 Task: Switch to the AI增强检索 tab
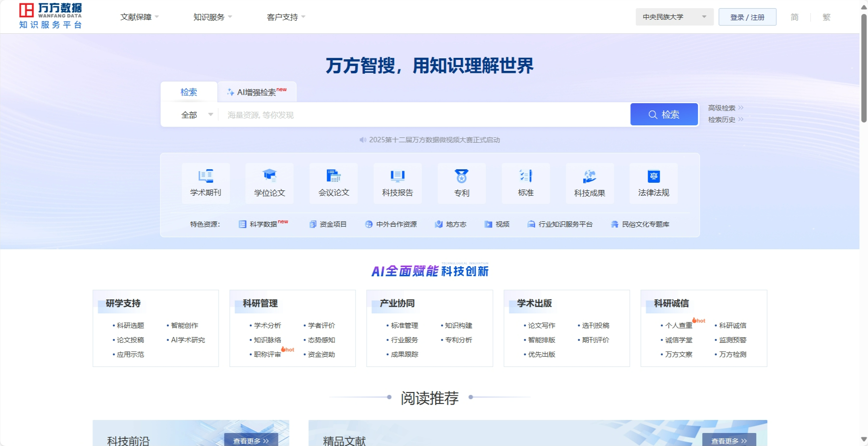pyautogui.click(x=257, y=92)
